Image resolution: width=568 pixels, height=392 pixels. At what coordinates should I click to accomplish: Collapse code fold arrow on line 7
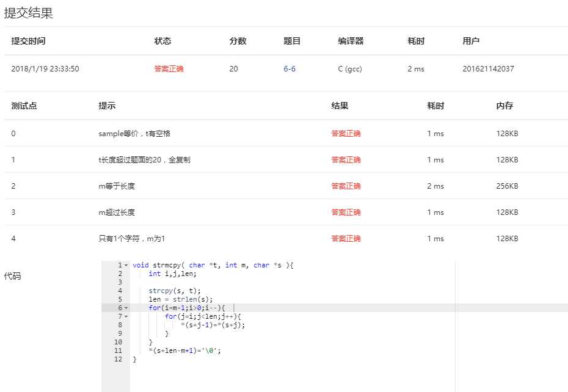click(x=126, y=317)
